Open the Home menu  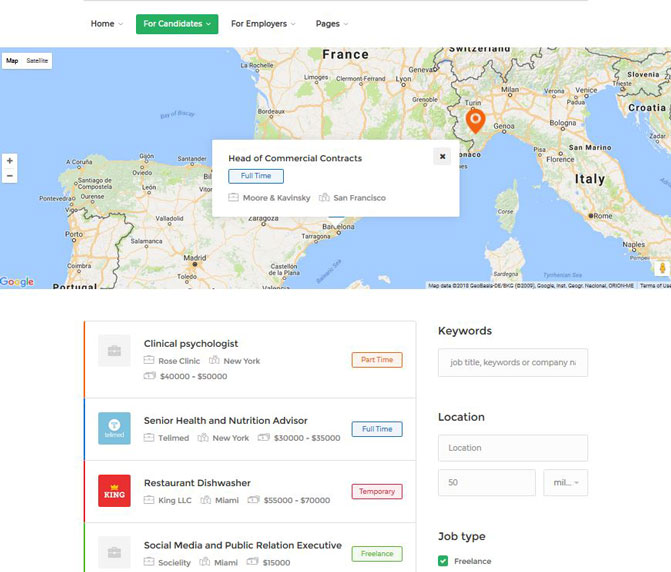107,24
